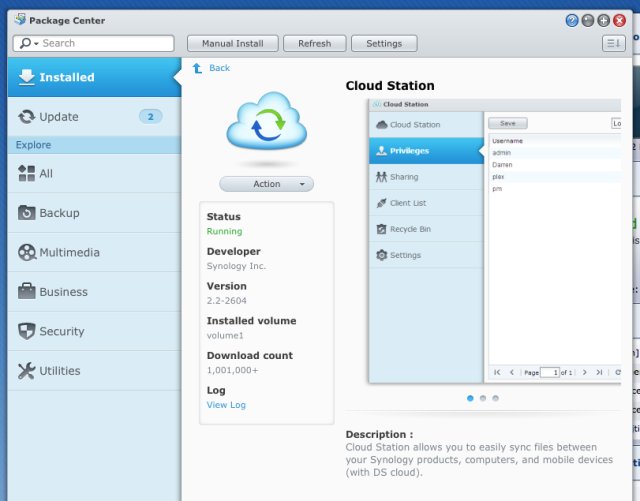This screenshot has height=501, width=640.
Task: Click the Security shield icon
Action: coord(27,331)
